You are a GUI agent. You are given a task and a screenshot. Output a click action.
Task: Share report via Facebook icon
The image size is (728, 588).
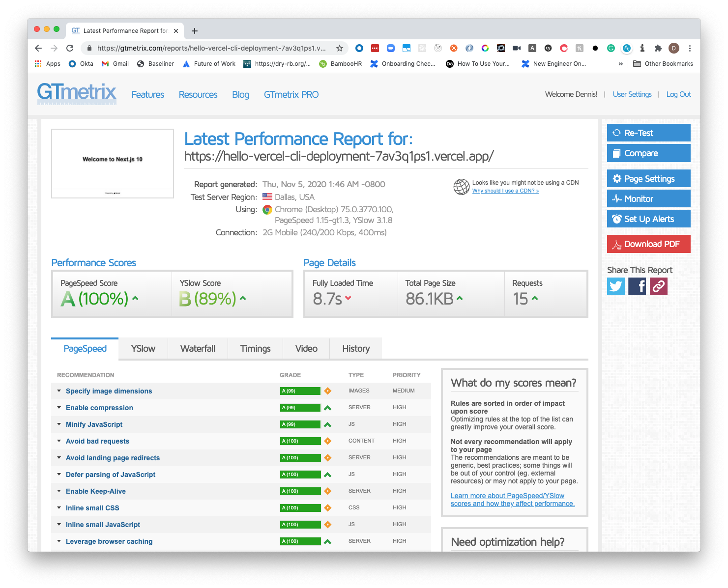(x=637, y=286)
